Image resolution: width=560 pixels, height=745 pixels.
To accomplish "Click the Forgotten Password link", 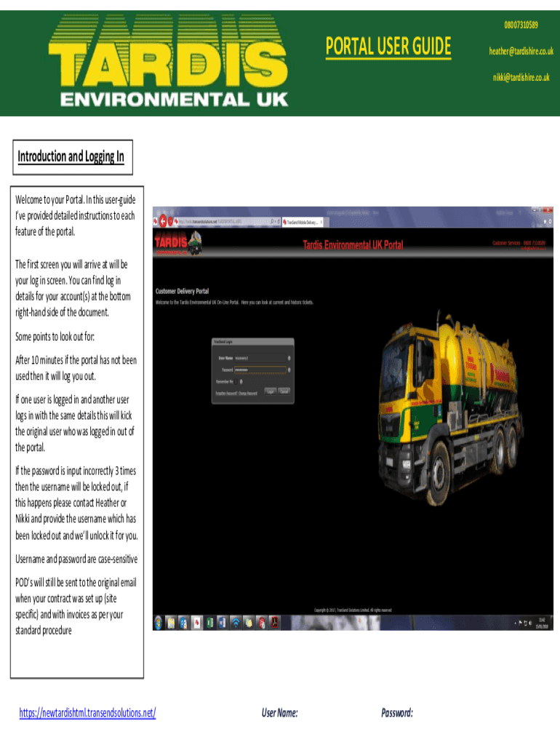I will [225, 393].
